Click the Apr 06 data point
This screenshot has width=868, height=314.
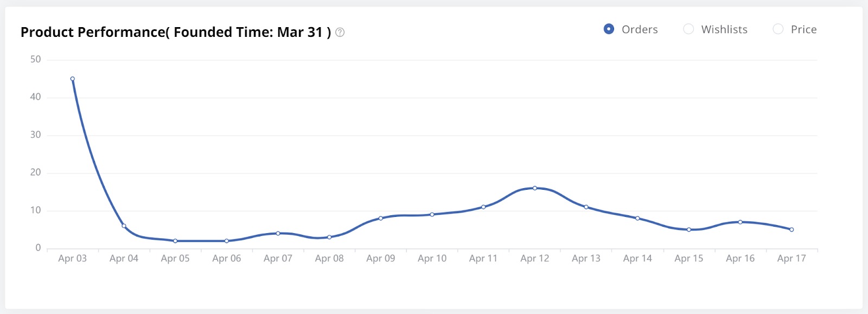tap(227, 241)
